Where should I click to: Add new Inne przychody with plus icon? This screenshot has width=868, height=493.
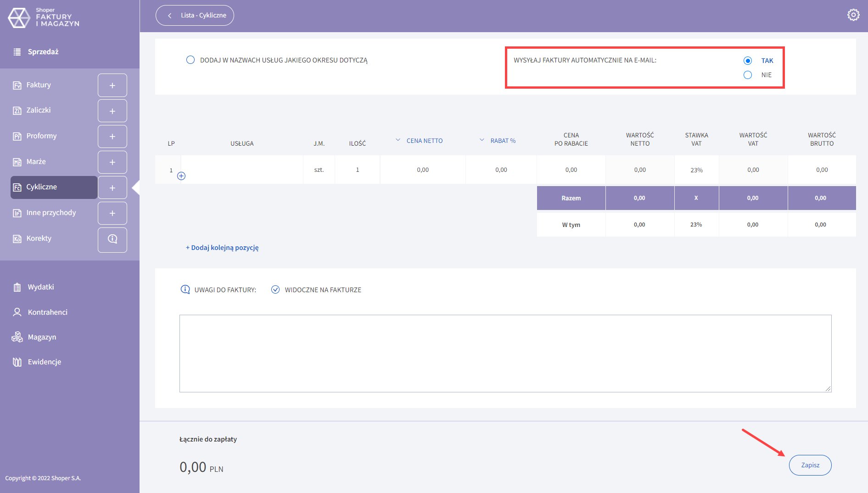pos(112,213)
